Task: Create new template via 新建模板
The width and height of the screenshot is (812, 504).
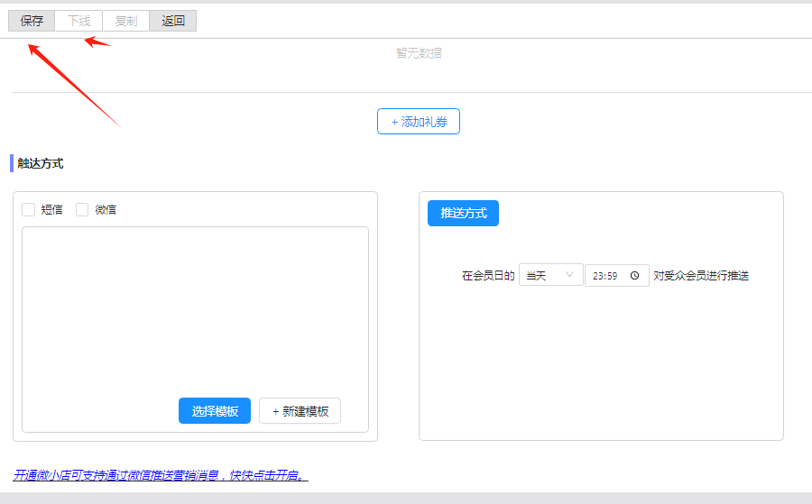Action: (x=300, y=411)
